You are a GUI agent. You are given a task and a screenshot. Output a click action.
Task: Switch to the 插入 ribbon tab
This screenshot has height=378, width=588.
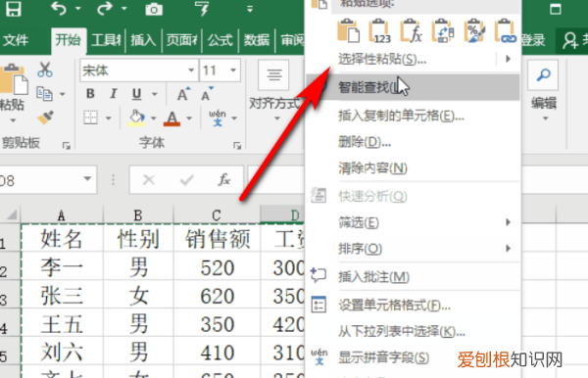(x=143, y=40)
